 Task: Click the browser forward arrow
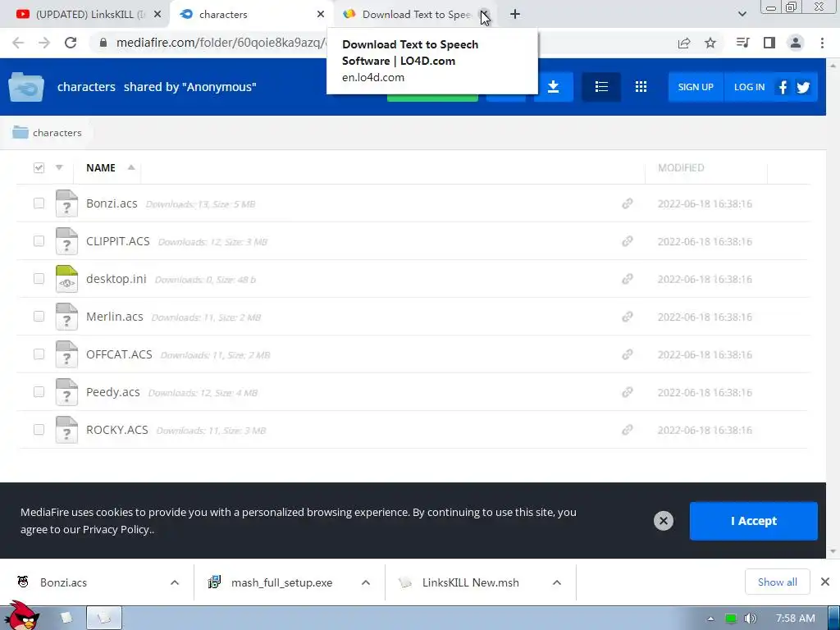(44, 43)
